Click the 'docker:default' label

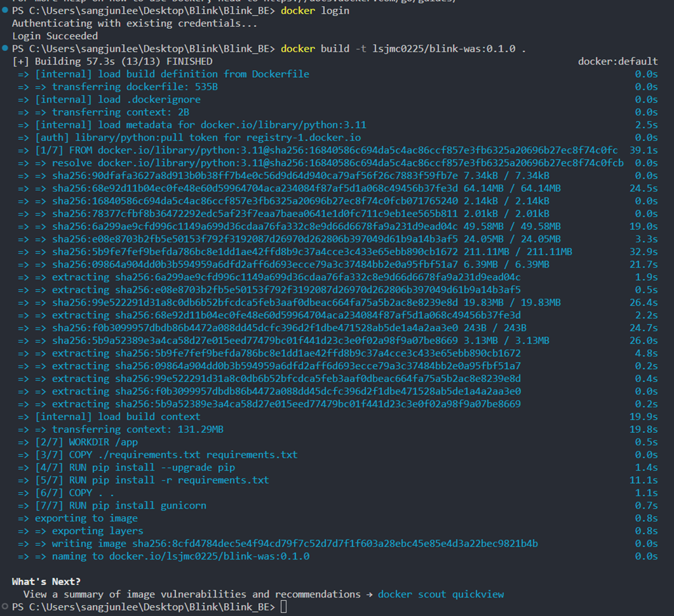click(618, 61)
